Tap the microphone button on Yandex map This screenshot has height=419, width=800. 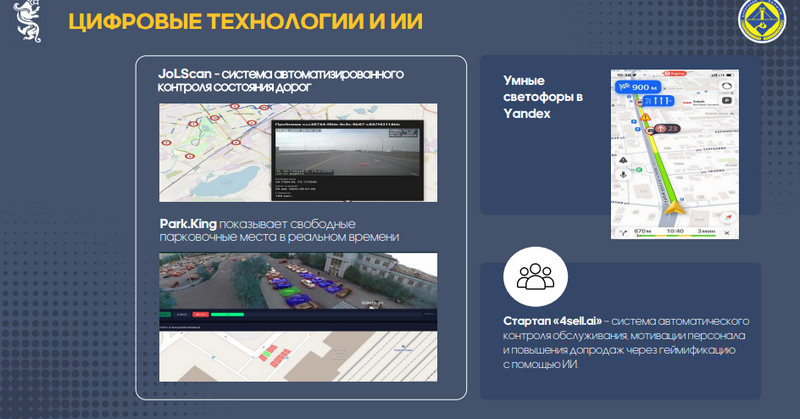coord(621,176)
